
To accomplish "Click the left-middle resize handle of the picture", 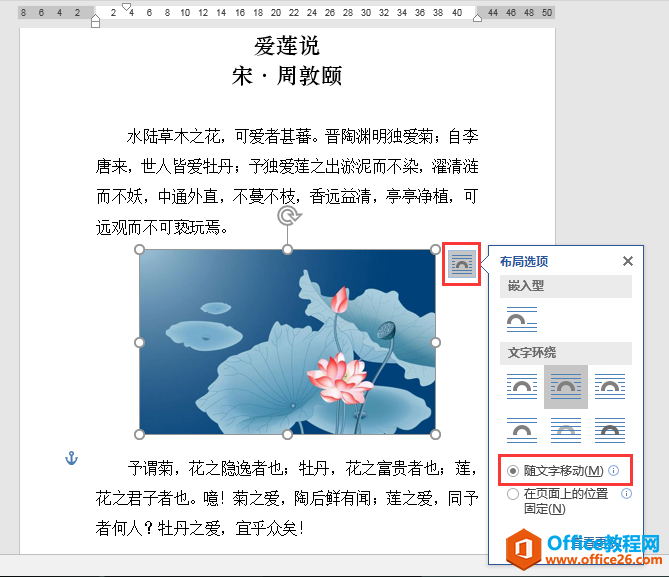I will pyautogui.click(x=140, y=342).
